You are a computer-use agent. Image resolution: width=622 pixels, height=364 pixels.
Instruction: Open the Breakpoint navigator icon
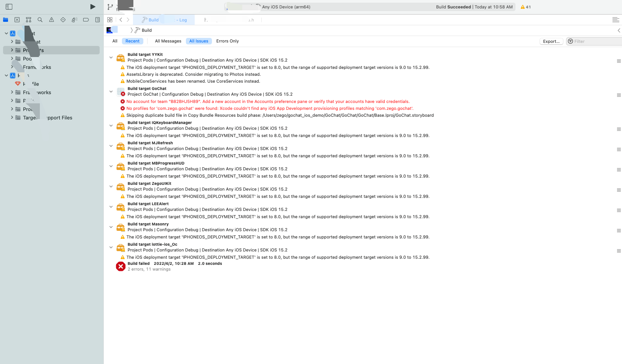86,20
